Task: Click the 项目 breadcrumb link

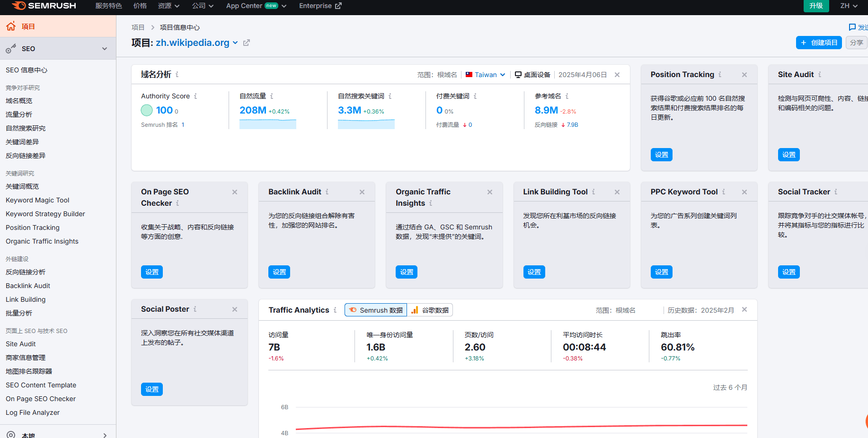Action: pos(138,27)
